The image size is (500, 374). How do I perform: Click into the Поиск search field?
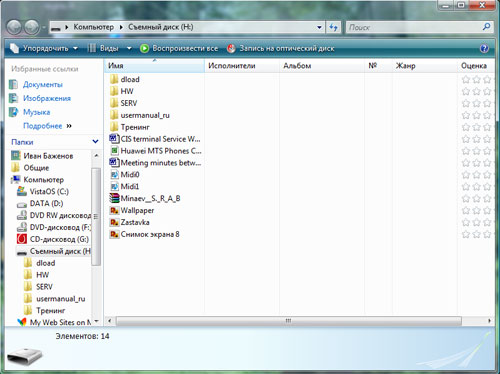click(x=413, y=27)
